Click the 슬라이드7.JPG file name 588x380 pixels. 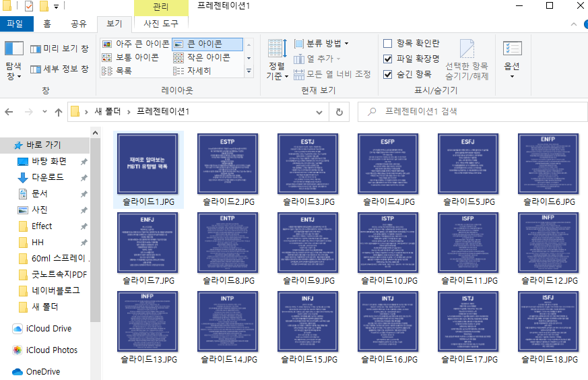[x=148, y=280]
